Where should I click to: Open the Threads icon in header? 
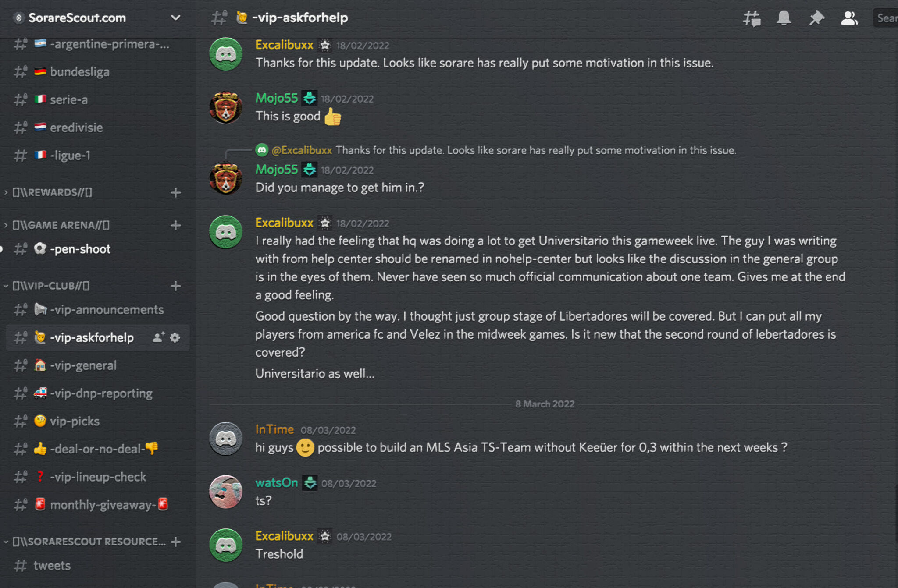pyautogui.click(x=752, y=18)
